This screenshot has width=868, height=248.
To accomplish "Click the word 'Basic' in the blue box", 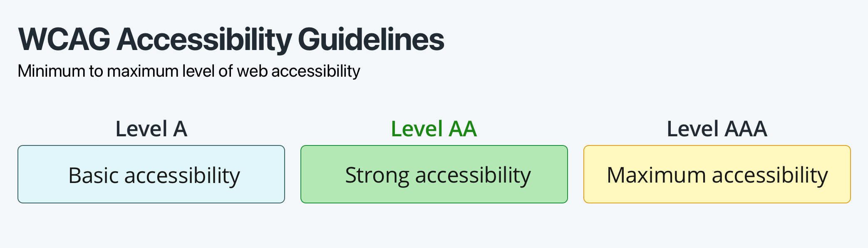I will click(x=94, y=175).
